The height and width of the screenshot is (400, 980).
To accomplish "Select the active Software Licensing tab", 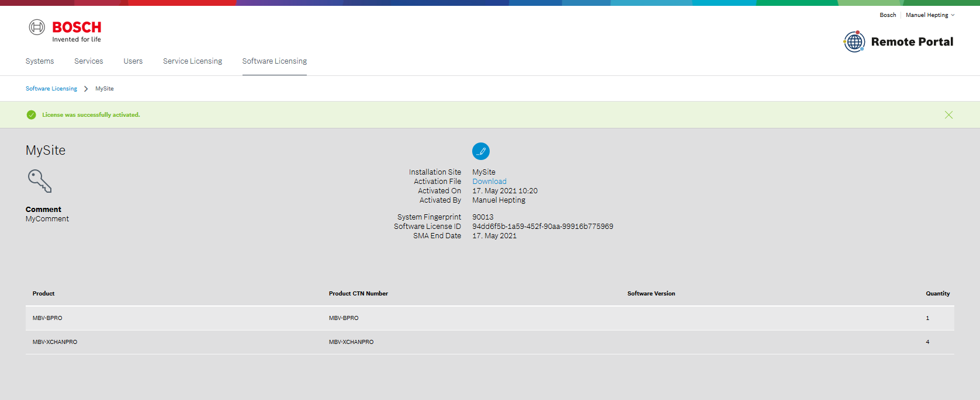I will [x=274, y=61].
